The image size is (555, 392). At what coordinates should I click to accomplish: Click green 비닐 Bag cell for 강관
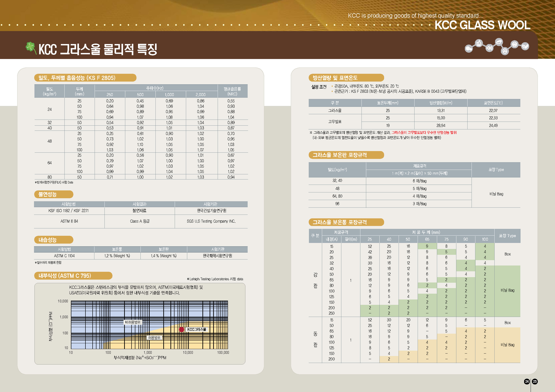pyautogui.click(x=507, y=290)
